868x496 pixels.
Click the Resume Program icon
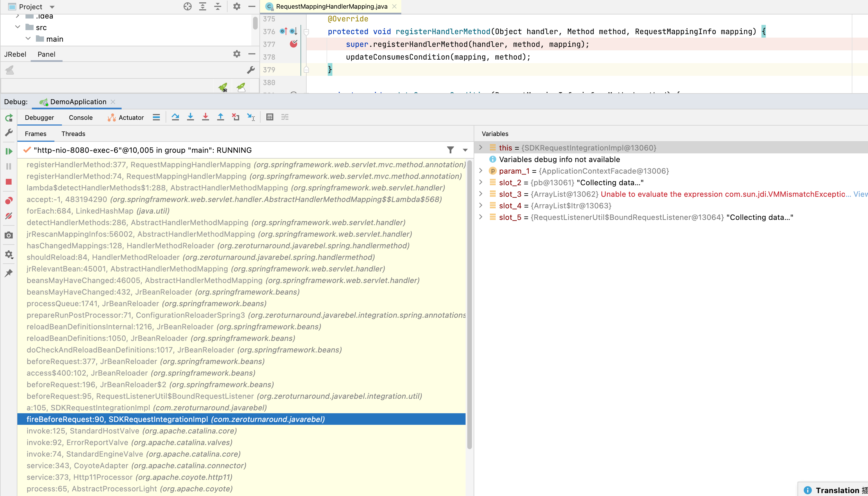tap(9, 151)
